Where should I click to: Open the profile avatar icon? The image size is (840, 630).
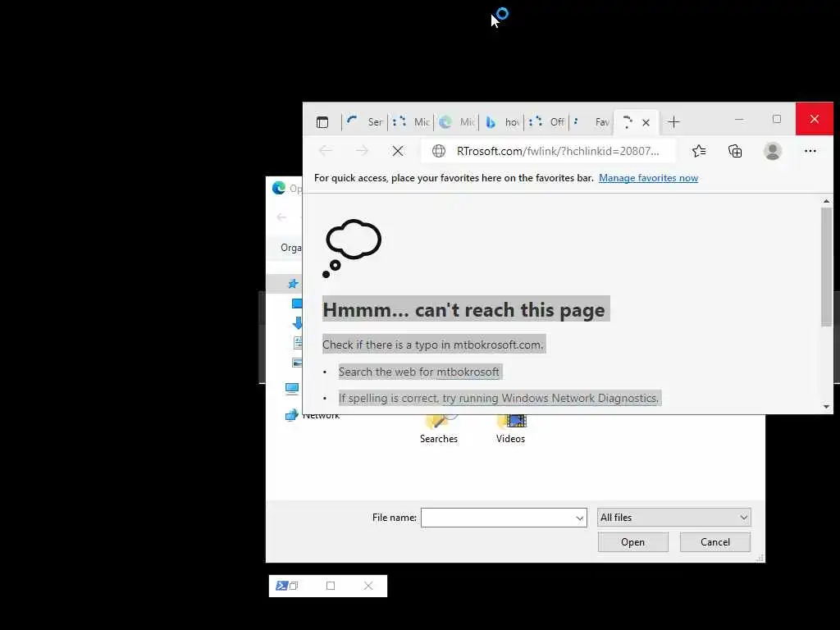click(x=772, y=151)
